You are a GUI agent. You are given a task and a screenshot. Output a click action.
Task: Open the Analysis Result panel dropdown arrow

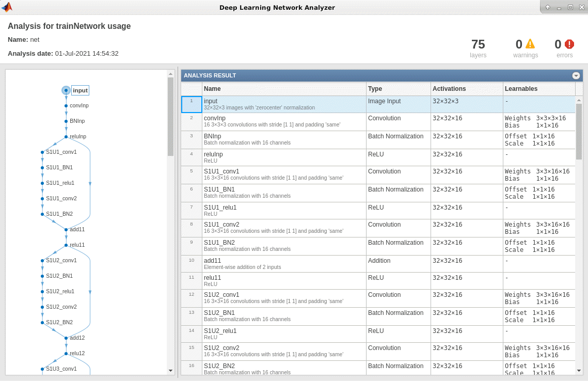click(576, 75)
